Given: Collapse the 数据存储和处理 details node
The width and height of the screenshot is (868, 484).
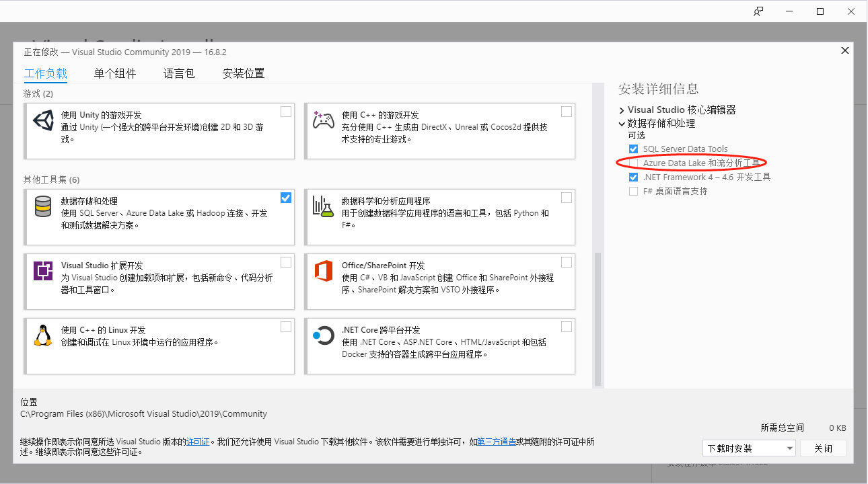Looking at the screenshot, I should tap(622, 124).
